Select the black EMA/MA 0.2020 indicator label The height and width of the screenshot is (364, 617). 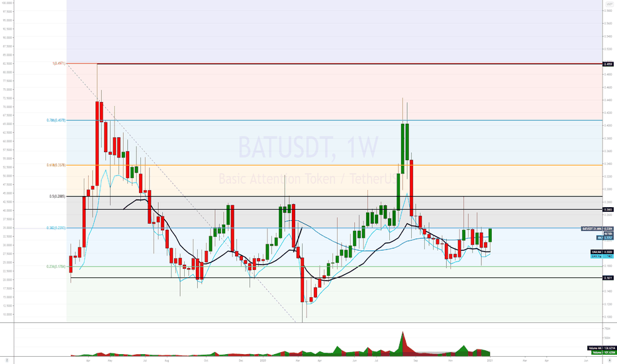[x=602, y=252]
